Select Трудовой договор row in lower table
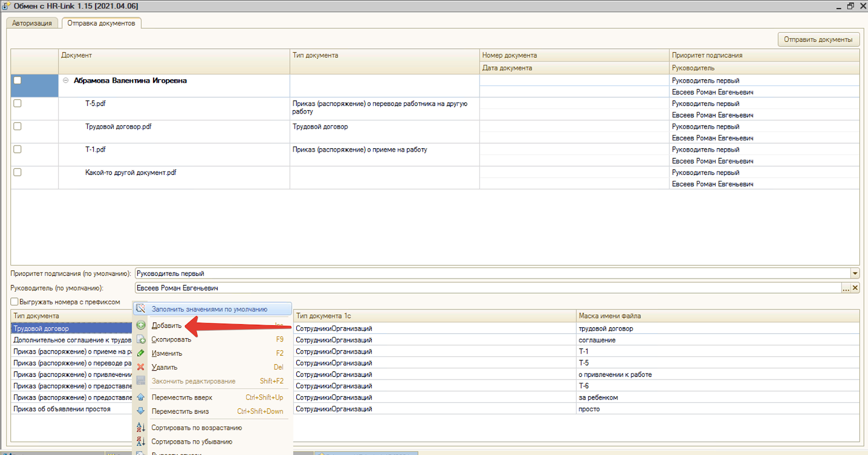This screenshot has width=868, height=455. point(72,328)
